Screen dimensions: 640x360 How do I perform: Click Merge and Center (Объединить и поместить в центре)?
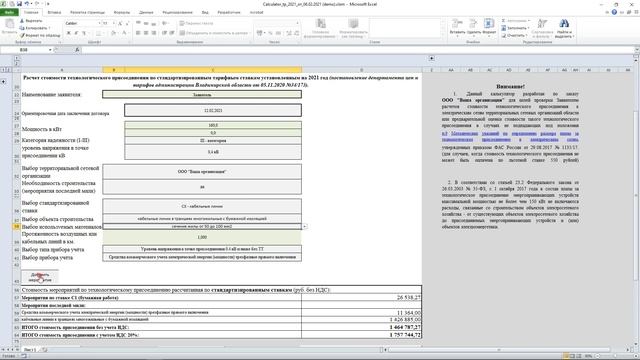214,33
